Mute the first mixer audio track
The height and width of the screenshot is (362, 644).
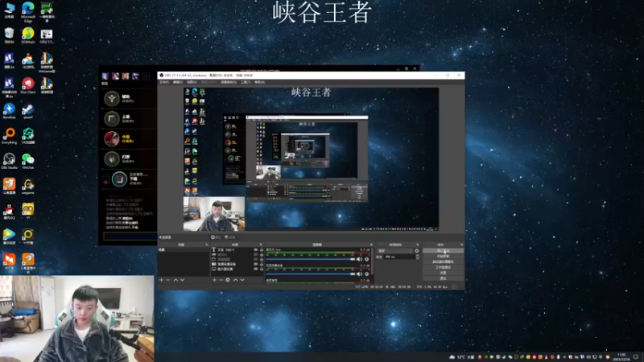pos(359,259)
